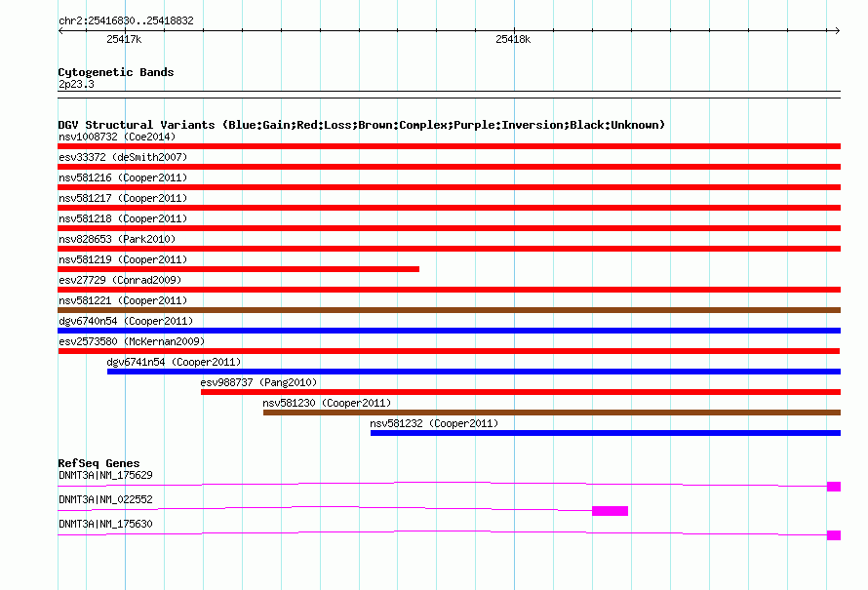Open the DNMT3A|NM_175629 transcript label
Viewport: 868px width, 590px height.
coord(105,475)
